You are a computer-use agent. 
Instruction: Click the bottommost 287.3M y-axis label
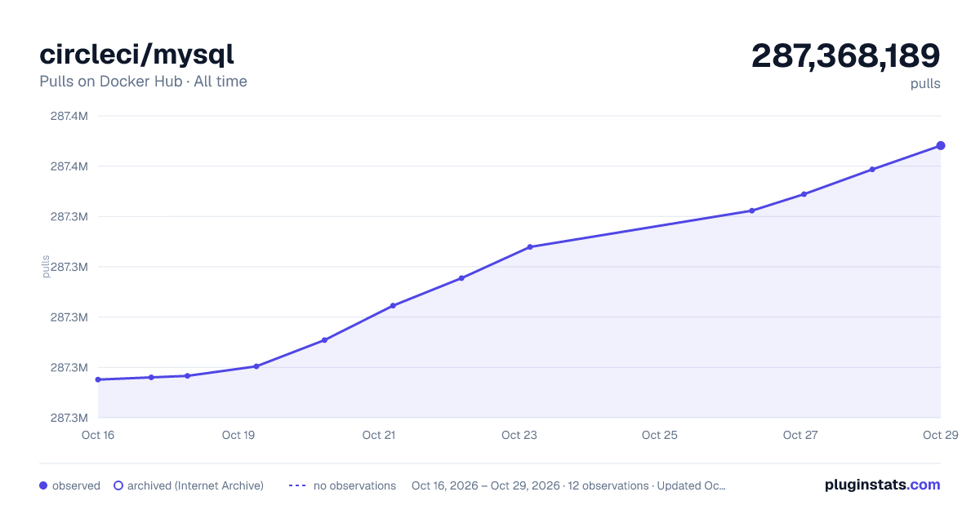tap(69, 418)
